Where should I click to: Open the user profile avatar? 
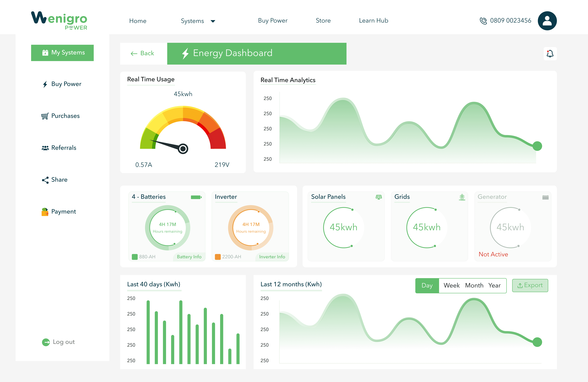(x=547, y=21)
